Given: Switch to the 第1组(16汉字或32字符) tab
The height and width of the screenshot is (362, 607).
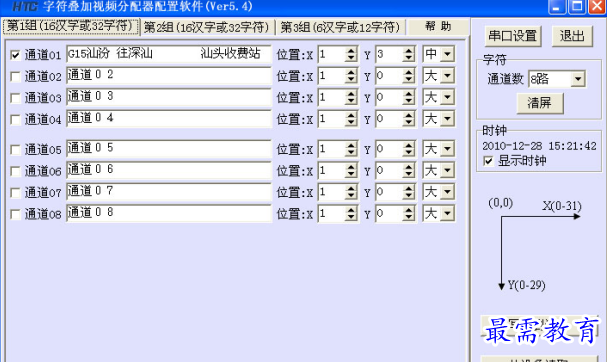Looking at the screenshot, I should click(70, 26).
